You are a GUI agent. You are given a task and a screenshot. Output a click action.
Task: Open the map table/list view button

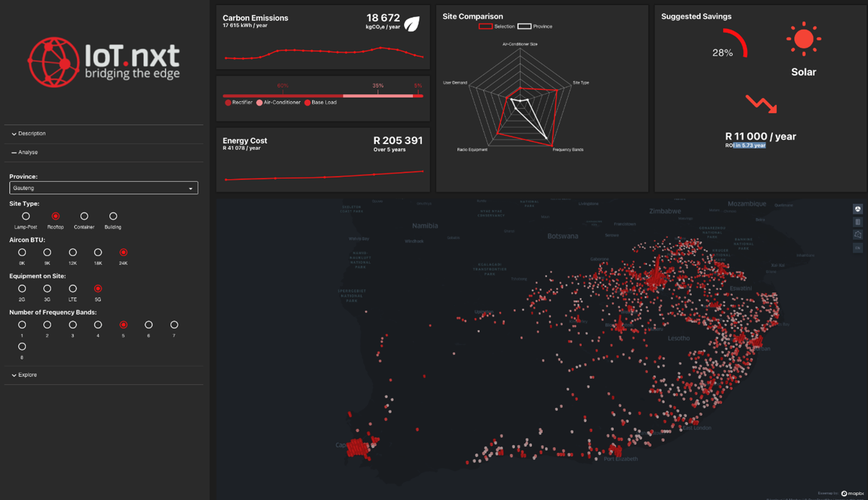(857, 222)
